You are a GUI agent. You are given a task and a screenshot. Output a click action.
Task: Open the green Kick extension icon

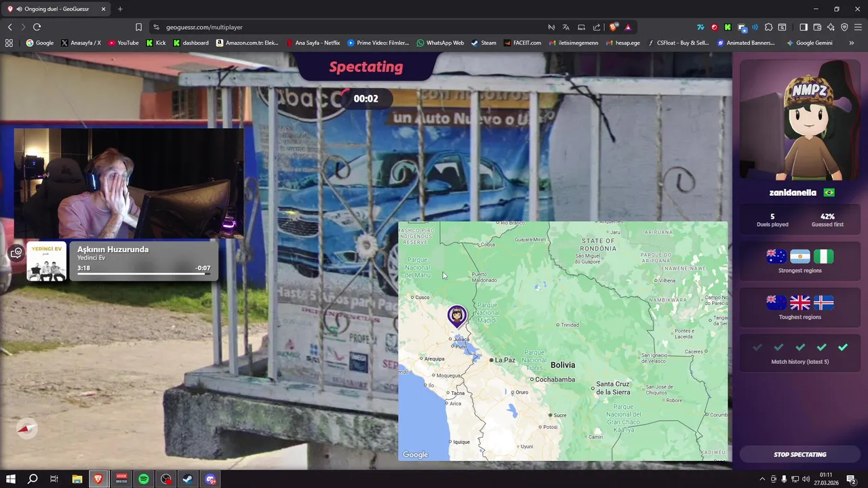tap(728, 27)
